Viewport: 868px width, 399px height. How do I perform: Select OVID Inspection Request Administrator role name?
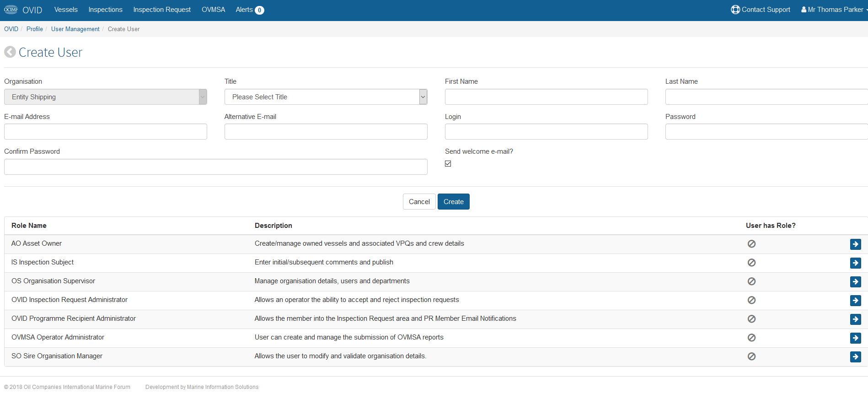(x=70, y=300)
